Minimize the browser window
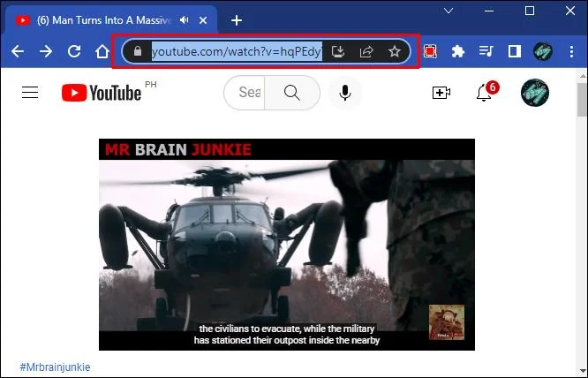The width and height of the screenshot is (588, 378). tap(489, 11)
